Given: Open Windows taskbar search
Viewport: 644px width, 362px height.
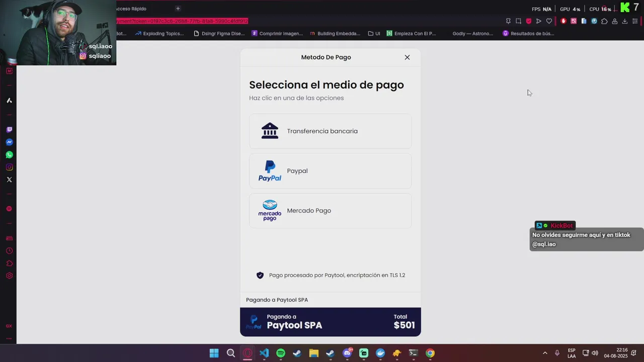Looking at the screenshot, I should click(231, 353).
